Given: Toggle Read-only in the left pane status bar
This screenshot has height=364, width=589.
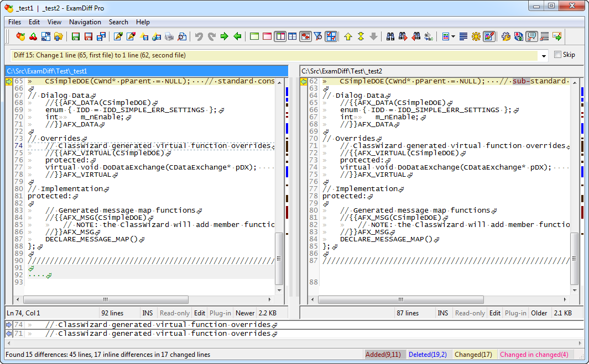Looking at the screenshot, I should click(175, 313).
